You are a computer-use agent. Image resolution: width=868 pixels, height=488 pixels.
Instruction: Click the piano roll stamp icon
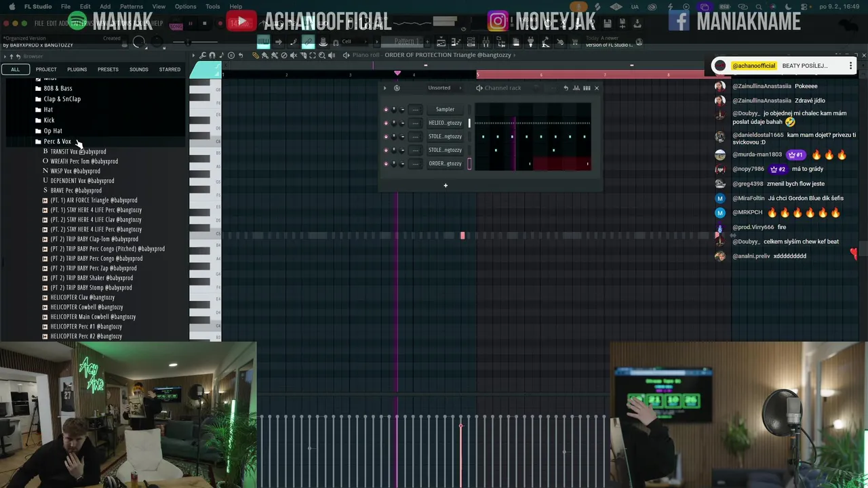pos(231,55)
